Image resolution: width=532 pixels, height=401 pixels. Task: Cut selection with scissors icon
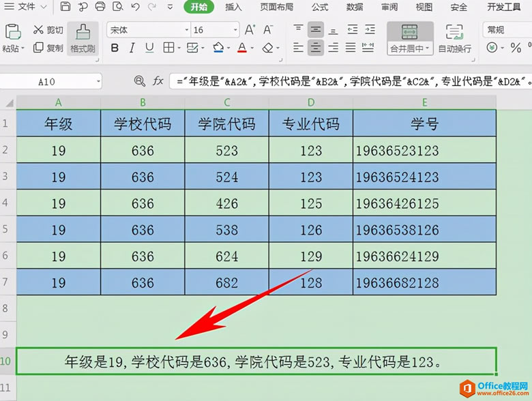tap(38, 29)
